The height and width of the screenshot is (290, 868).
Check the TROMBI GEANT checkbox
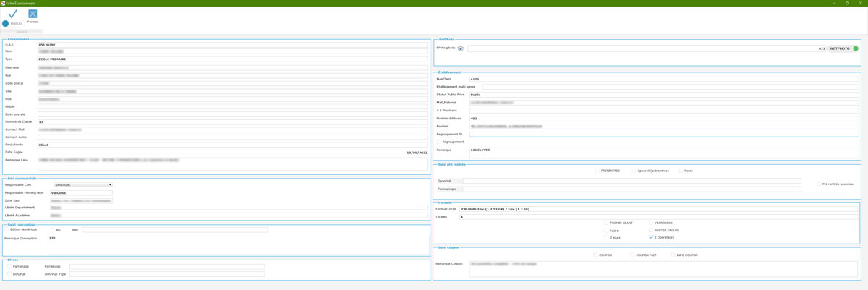point(606,223)
